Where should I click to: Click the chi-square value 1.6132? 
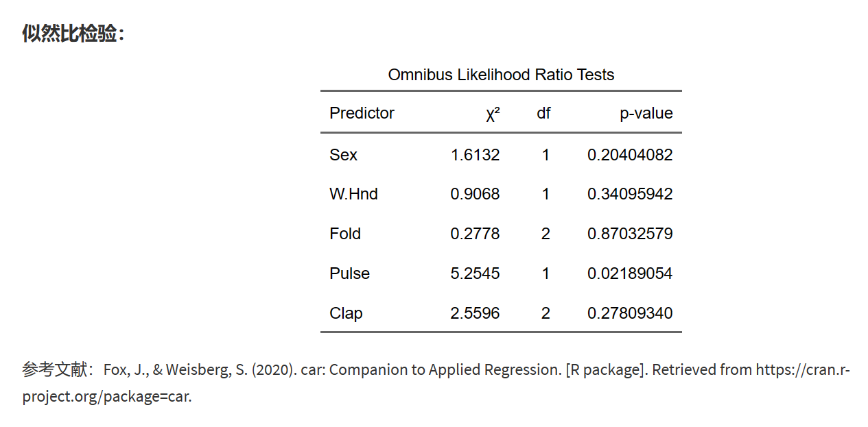[475, 155]
